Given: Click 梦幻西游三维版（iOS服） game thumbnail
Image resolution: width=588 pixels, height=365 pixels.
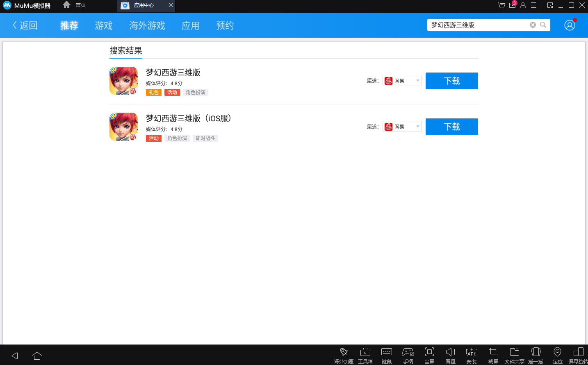Looking at the screenshot, I should 123,127.
